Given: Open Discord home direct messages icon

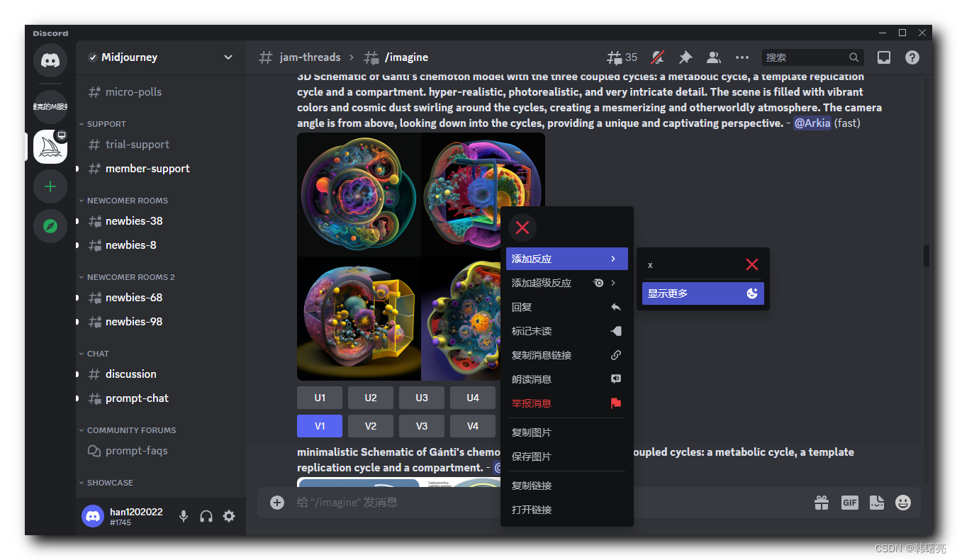Looking at the screenshot, I should [x=50, y=61].
